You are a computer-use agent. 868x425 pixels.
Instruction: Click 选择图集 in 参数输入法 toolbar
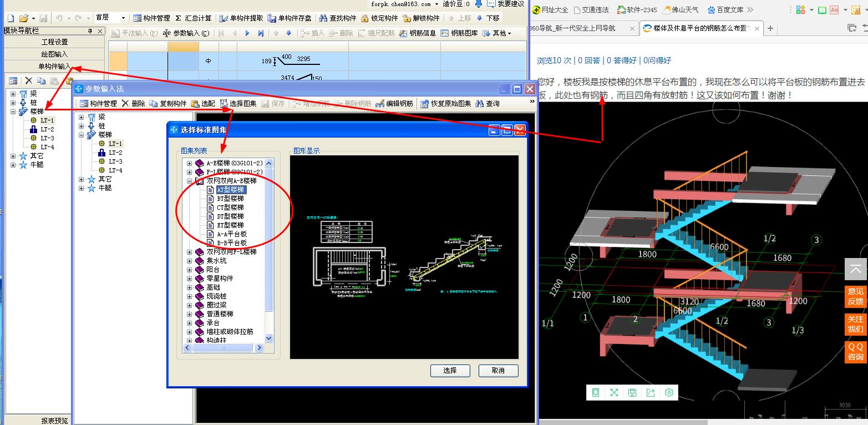click(x=238, y=104)
